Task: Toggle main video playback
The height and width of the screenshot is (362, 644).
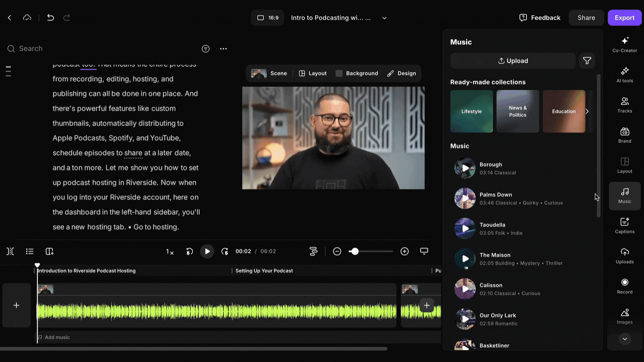Action: coord(207,251)
